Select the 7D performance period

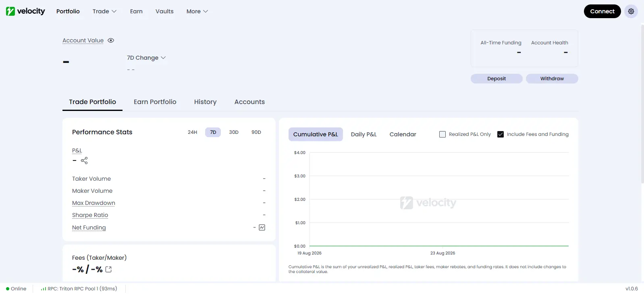click(213, 132)
